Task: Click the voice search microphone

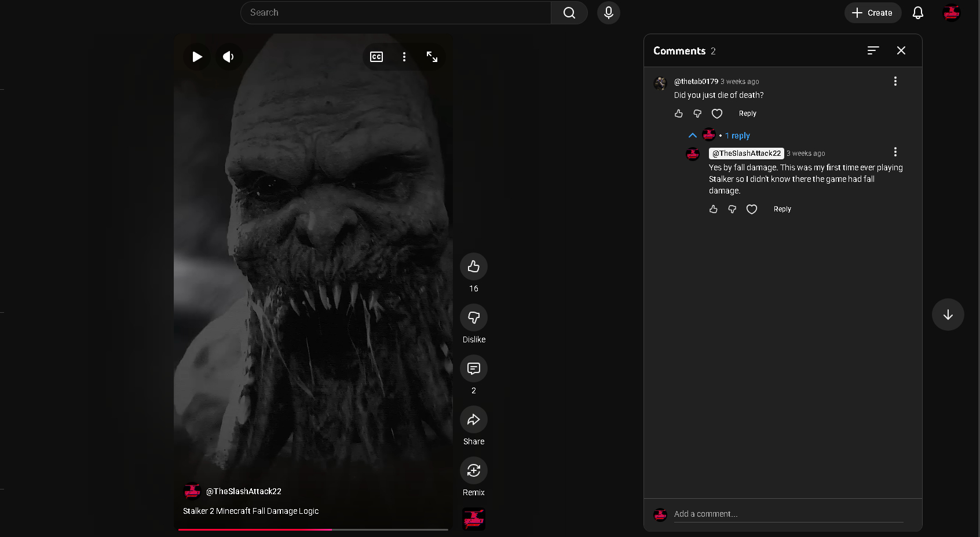Action: (x=608, y=13)
